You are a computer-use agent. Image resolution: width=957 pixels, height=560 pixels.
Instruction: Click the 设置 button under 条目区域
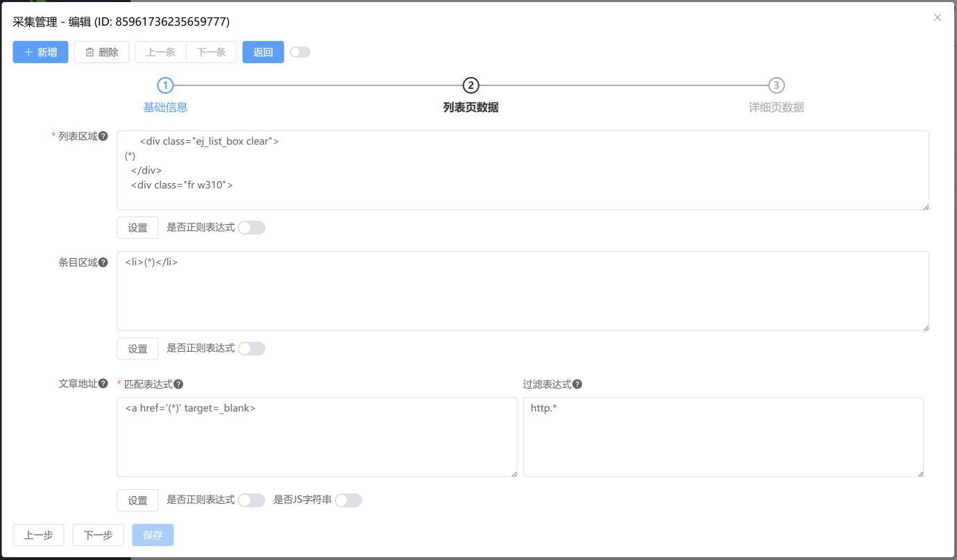point(137,348)
